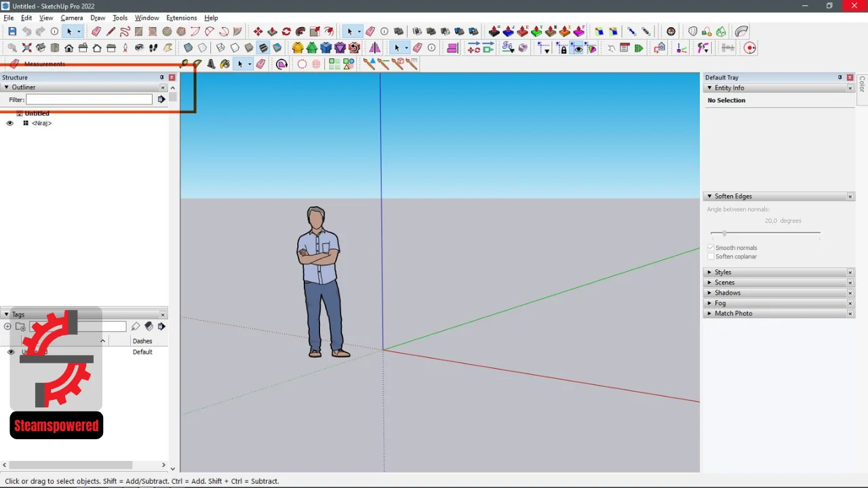Click the Save icon in the toolbar
The width and height of the screenshot is (868, 488).
[12, 31]
